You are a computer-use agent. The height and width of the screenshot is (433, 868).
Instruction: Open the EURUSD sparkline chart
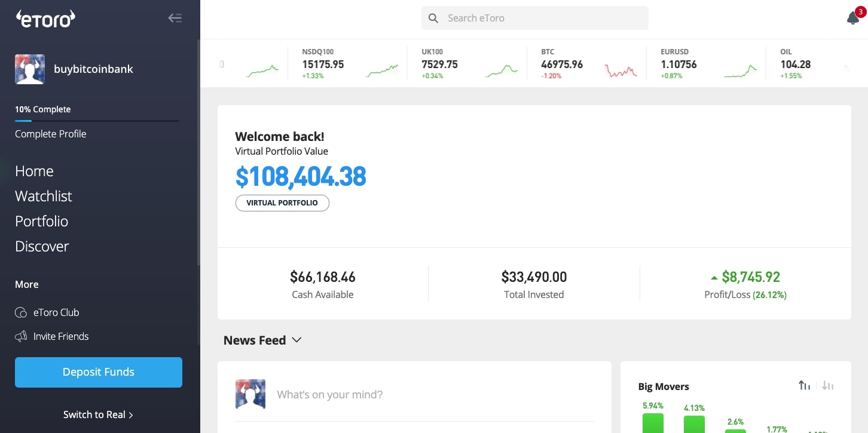[x=741, y=70]
